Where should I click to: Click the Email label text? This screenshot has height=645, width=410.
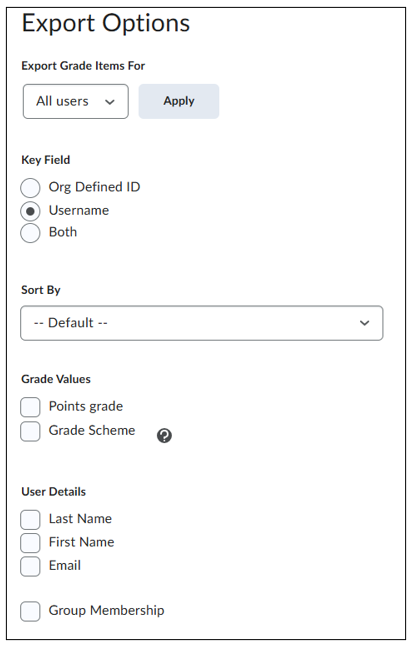click(x=65, y=566)
